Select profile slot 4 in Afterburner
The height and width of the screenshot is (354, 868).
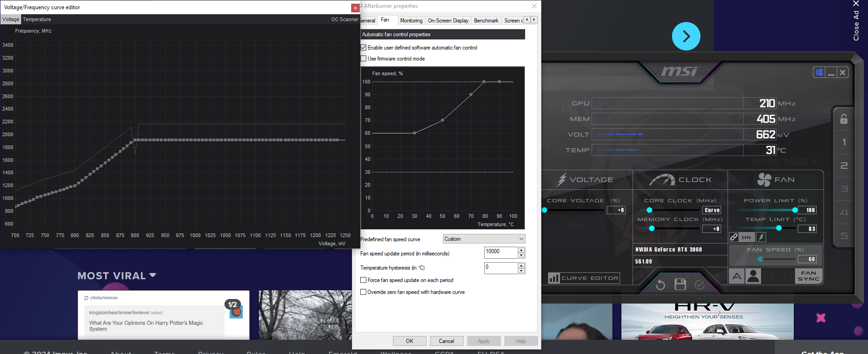pos(844,212)
